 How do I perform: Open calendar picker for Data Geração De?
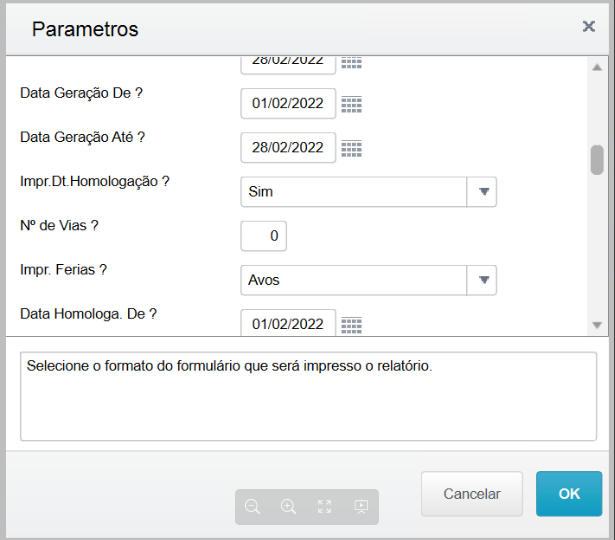point(351,104)
